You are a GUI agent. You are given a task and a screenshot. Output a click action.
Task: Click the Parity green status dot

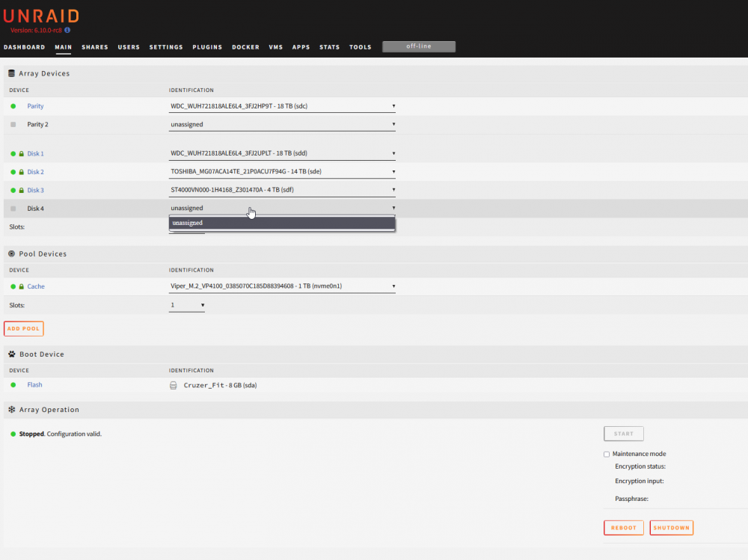[x=13, y=106]
